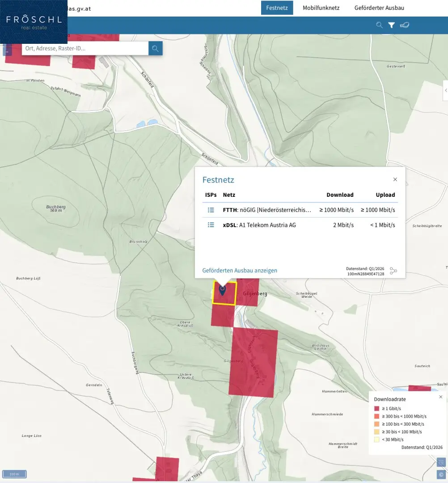Click the 'Festnetz' popup heading
The width and height of the screenshot is (448, 483).
click(218, 180)
